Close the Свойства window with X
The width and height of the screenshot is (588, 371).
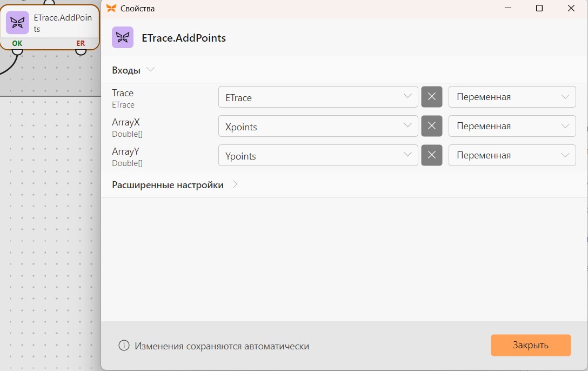click(x=571, y=8)
